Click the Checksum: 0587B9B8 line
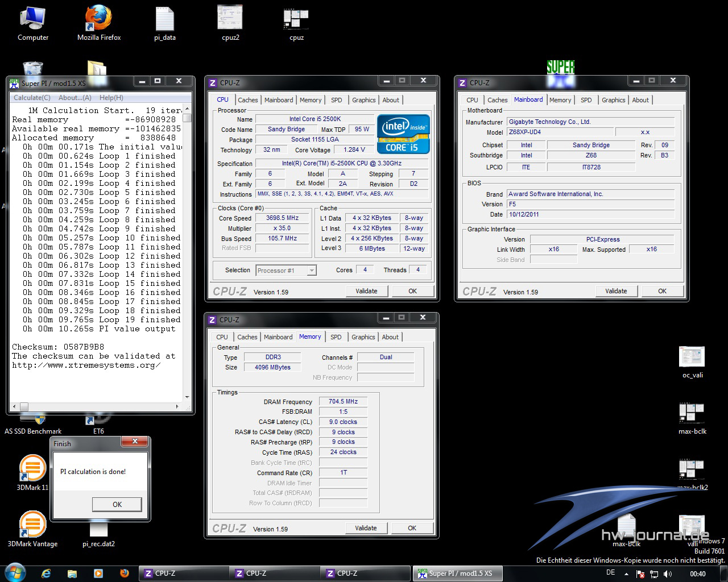This screenshot has height=582, width=728. point(58,347)
